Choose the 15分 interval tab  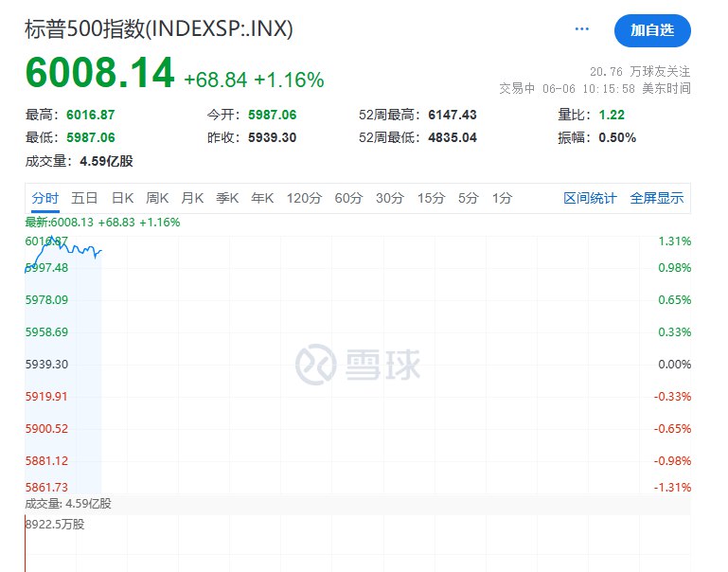(431, 198)
